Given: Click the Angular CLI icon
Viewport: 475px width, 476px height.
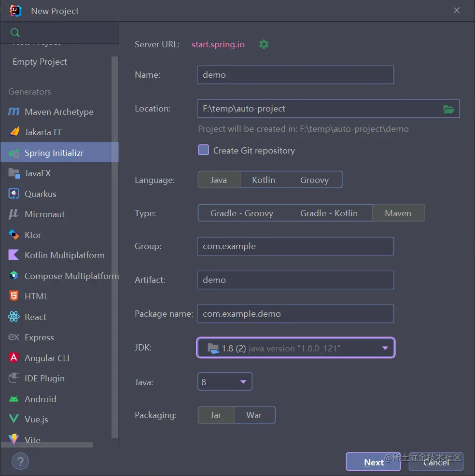Looking at the screenshot, I should click(14, 358).
